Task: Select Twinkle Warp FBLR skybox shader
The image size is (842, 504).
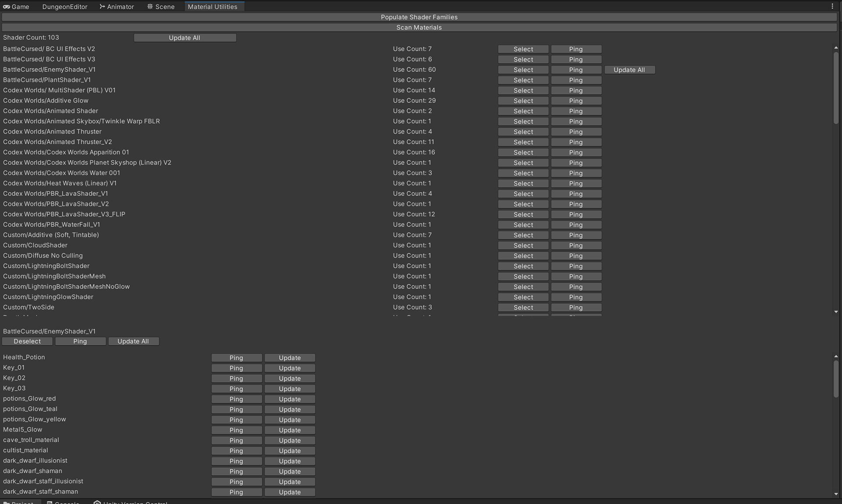Action: click(523, 121)
